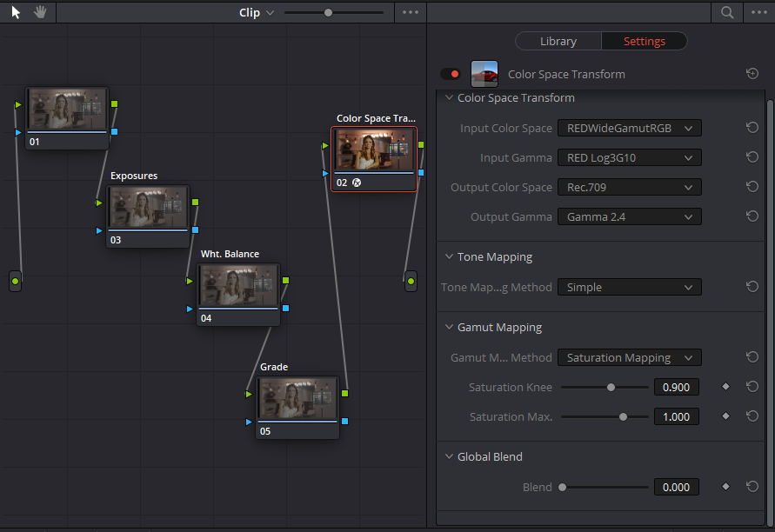
Task: Open the Output Gamma dropdown
Action: point(629,216)
